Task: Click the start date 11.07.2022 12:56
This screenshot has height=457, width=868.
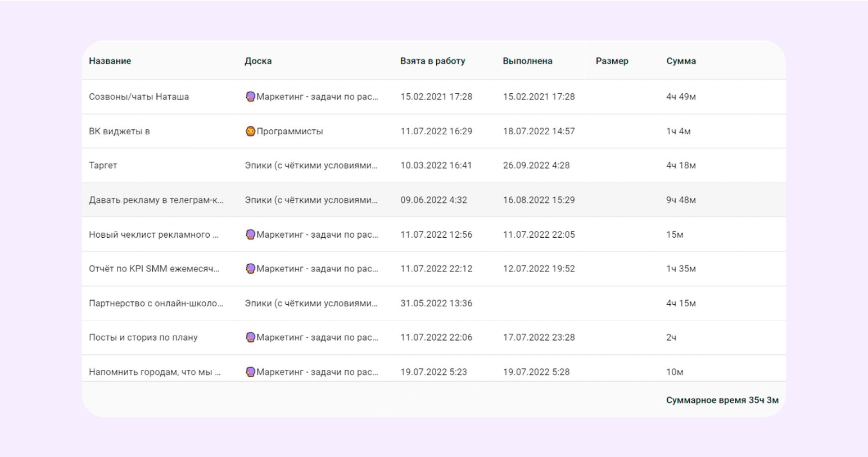Action: click(x=436, y=234)
